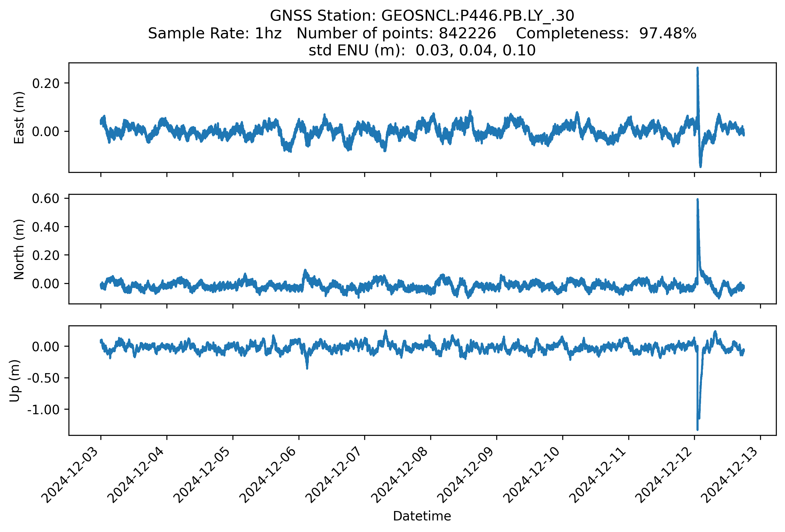The height and width of the screenshot is (532, 785).
Task: Click the Datetime x-axis label
Action: (x=422, y=516)
